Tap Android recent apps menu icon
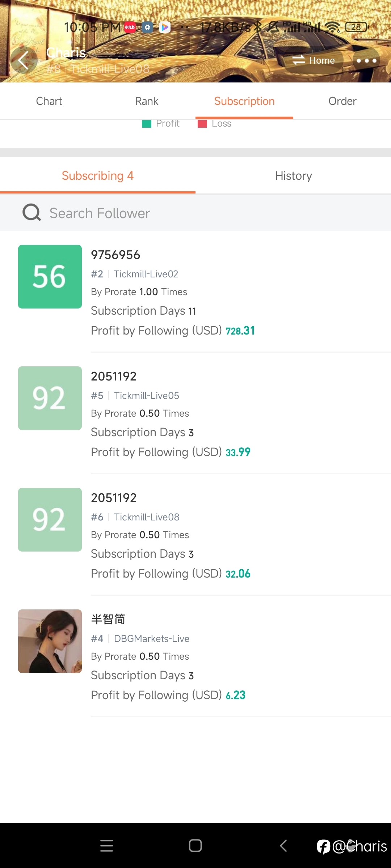Viewport: 391px width, 868px height. pos(107,846)
